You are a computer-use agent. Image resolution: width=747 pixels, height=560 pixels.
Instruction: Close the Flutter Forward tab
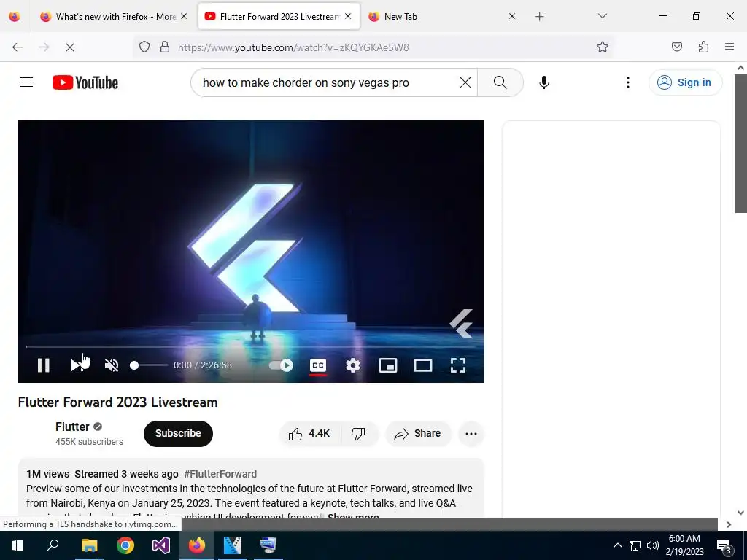[x=348, y=16]
